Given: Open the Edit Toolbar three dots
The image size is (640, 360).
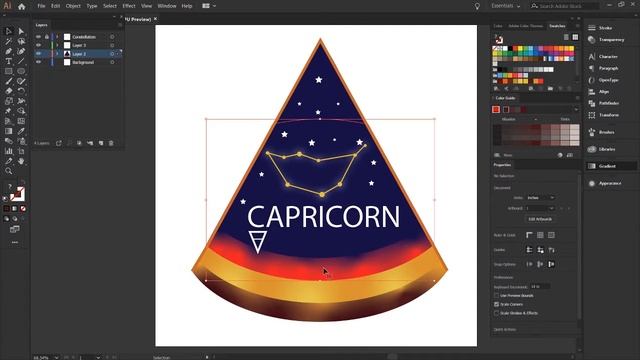Looking at the screenshot, I should click(x=15, y=242).
